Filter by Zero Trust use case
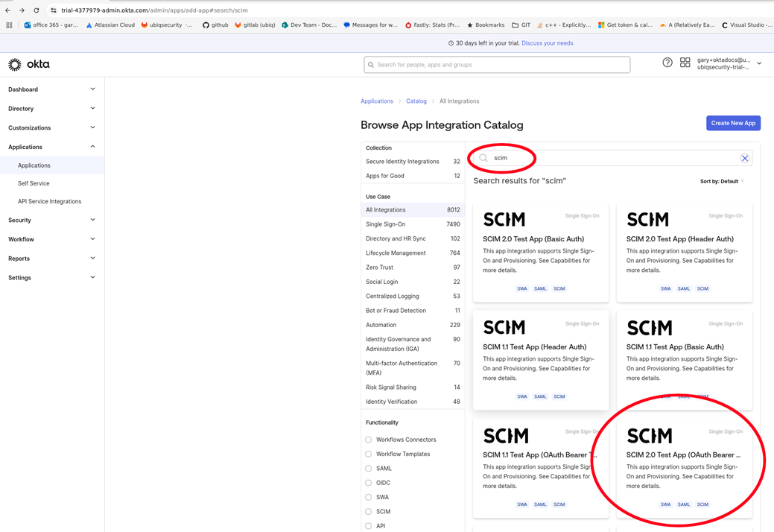Viewport: 774px width, 532px height. (x=413, y=267)
